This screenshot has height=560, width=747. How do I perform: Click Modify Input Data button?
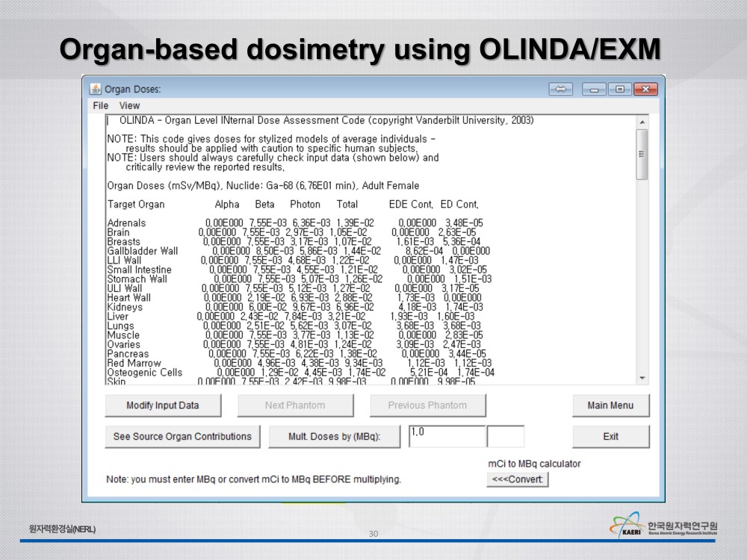point(163,405)
